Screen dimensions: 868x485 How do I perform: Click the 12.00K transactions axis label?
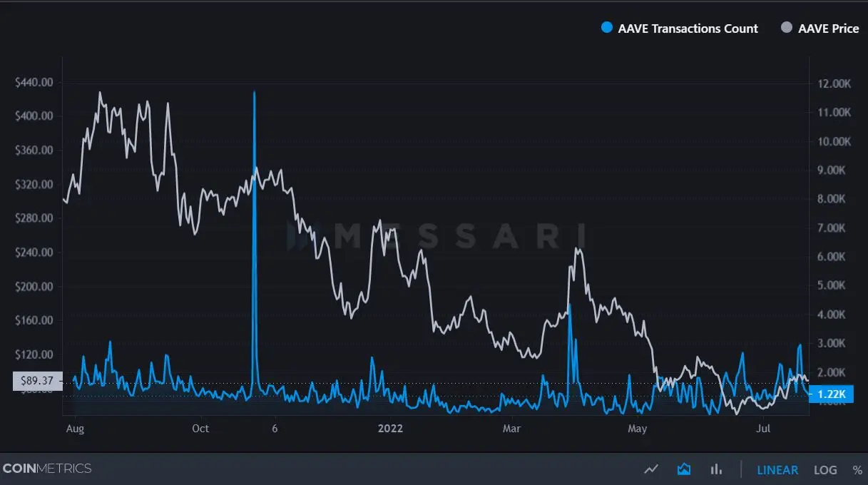[834, 83]
